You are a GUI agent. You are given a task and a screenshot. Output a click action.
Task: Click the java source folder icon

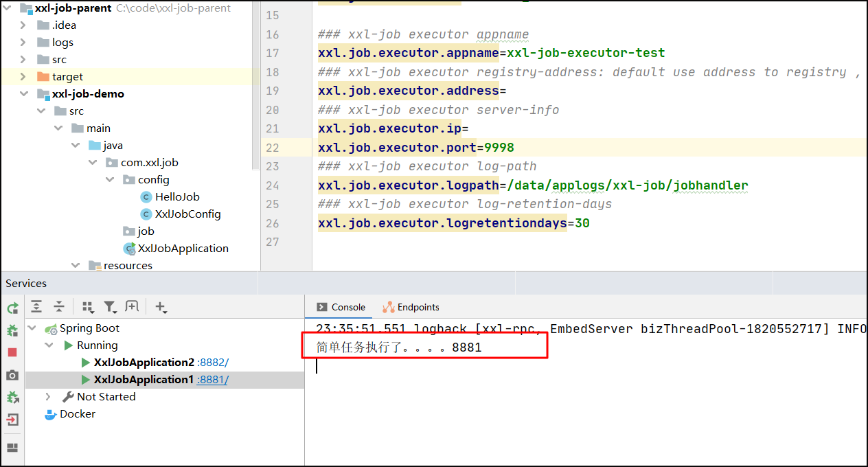pos(95,146)
